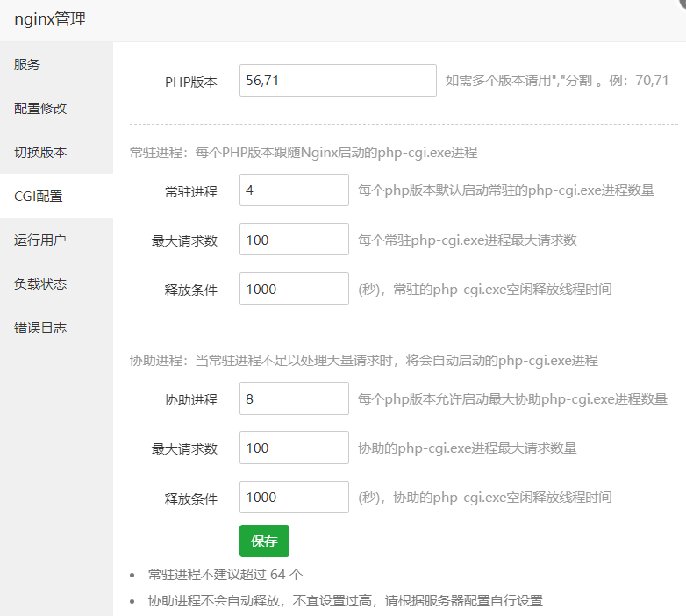This screenshot has width=686, height=616.
Task: Click the green 保存 button
Action: [x=264, y=541]
